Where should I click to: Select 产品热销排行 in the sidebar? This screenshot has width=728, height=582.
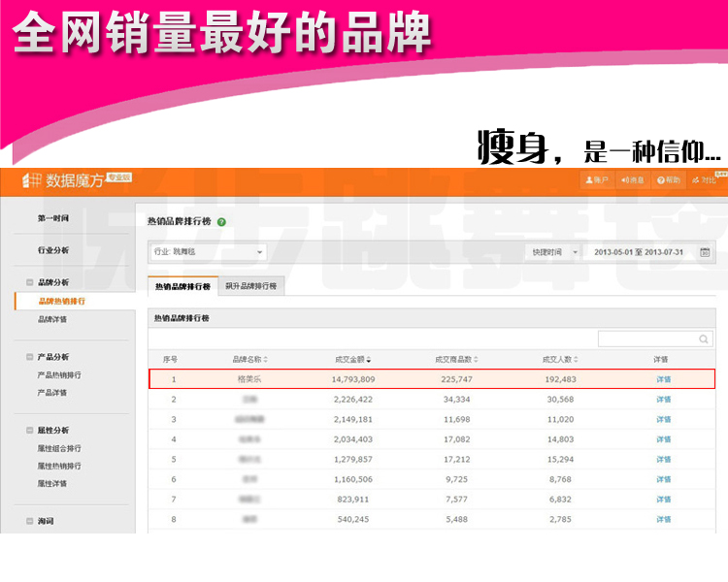coord(59,375)
